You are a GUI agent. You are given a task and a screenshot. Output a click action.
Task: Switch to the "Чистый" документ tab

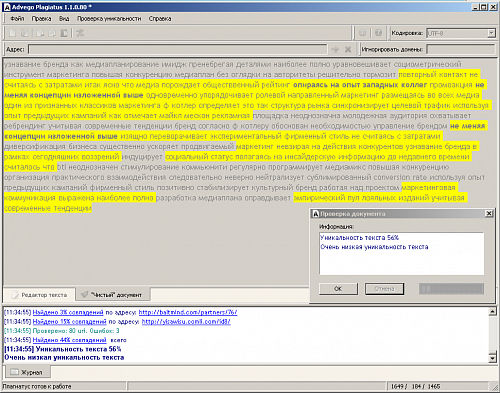click(x=113, y=295)
